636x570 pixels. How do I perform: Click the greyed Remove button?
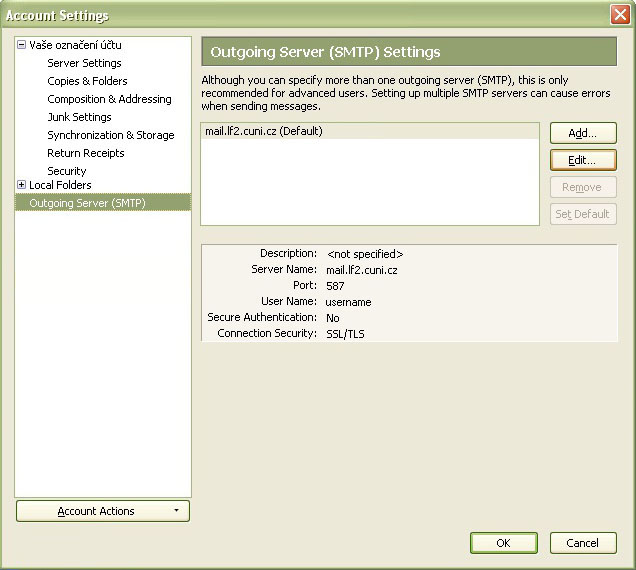(583, 187)
